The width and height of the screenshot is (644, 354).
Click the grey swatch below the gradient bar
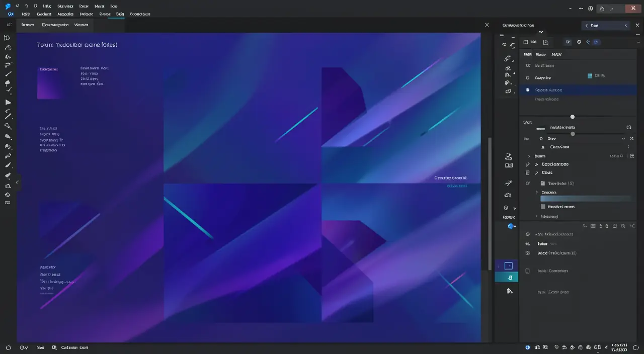pos(543,207)
